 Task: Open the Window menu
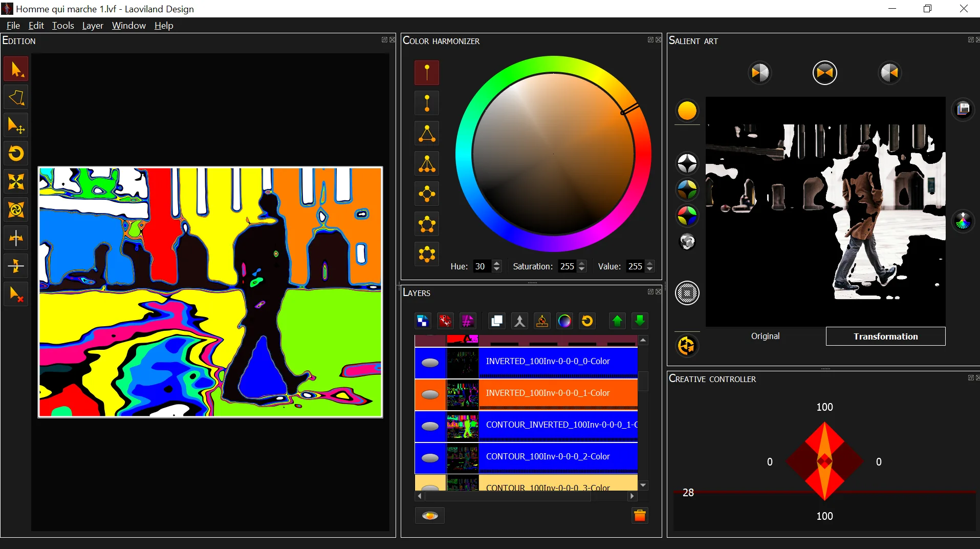point(128,26)
